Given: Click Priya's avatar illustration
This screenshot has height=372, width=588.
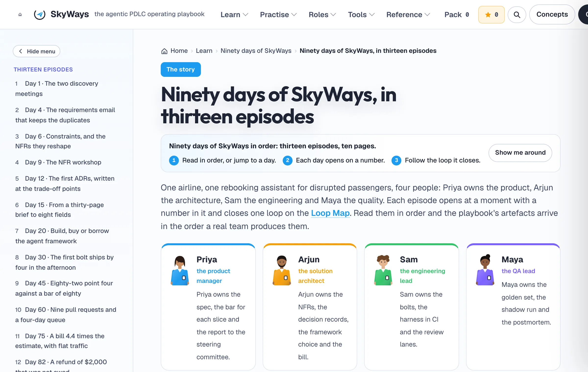Looking at the screenshot, I should click(x=180, y=270).
